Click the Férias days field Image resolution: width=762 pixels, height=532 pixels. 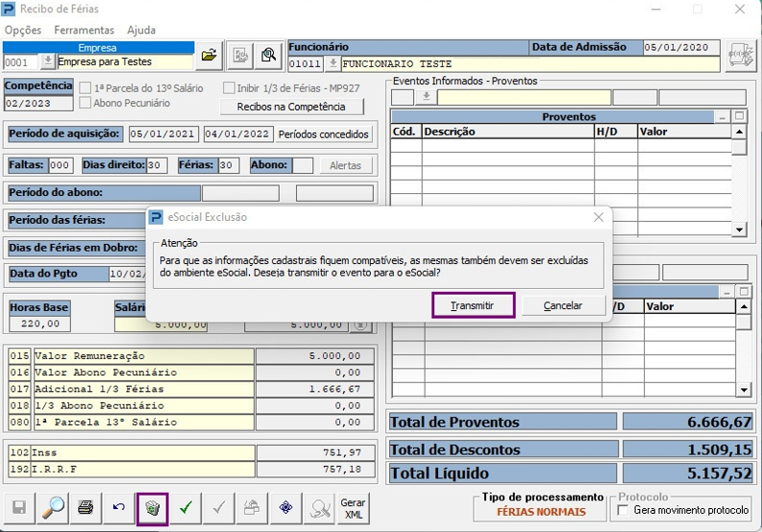pos(229,165)
